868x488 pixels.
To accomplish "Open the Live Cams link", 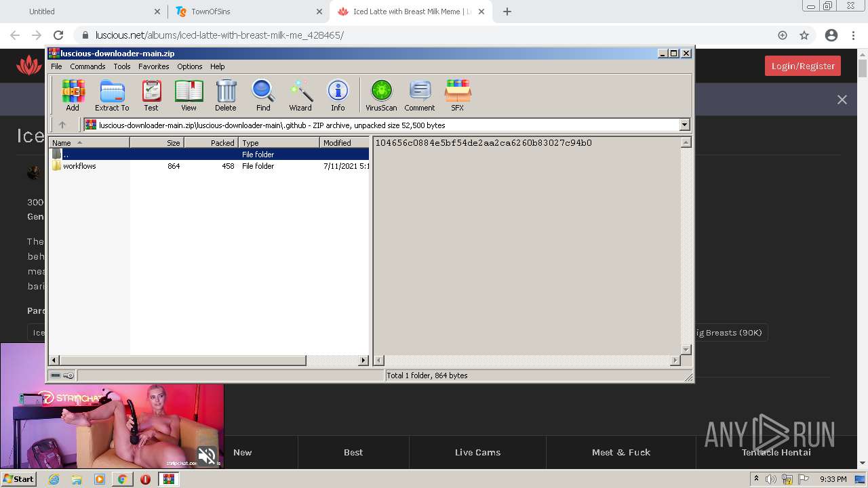I will (477, 452).
